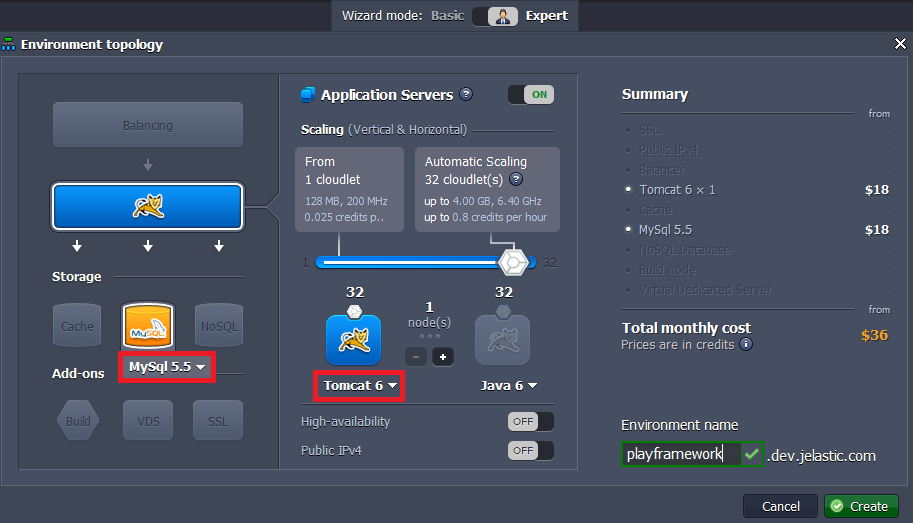The width and height of the screenshot is (913, 523).
Task: Select the NoSQL storage node
Action: (x=219, y=326)
